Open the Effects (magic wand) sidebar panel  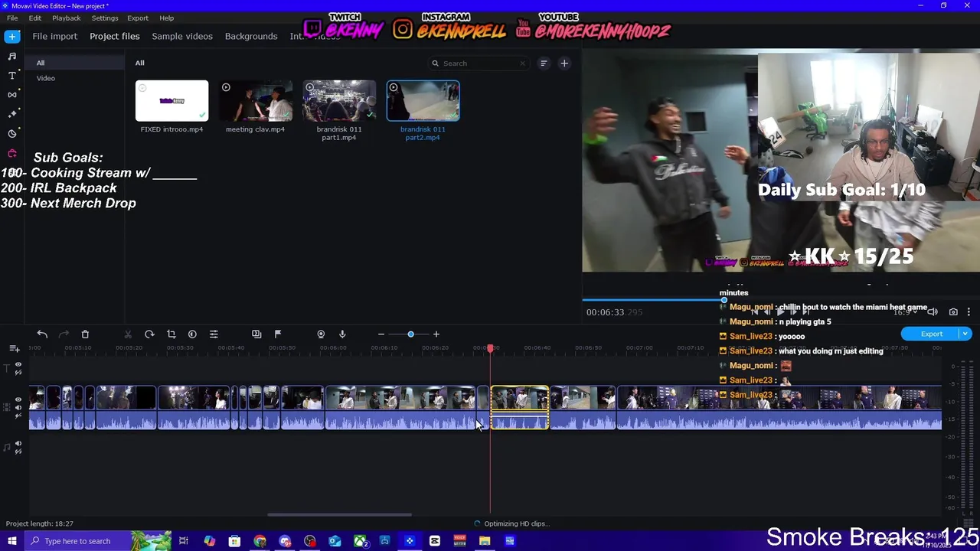point(12,113)
